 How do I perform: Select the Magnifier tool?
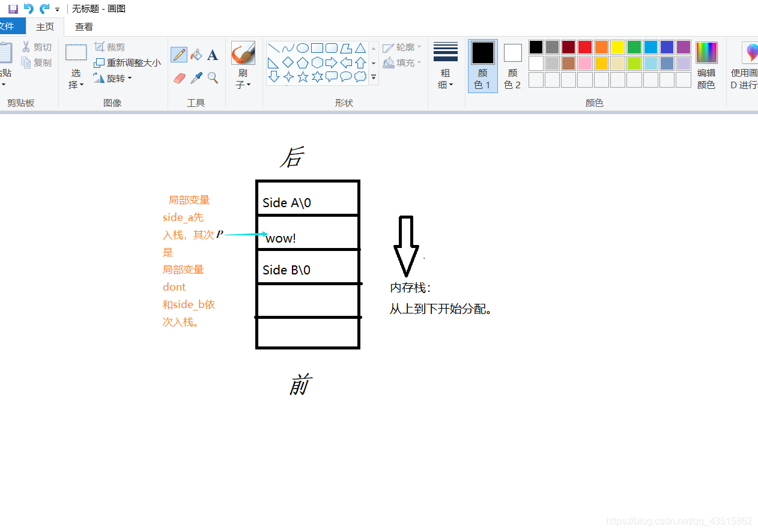tap(213, 78)
